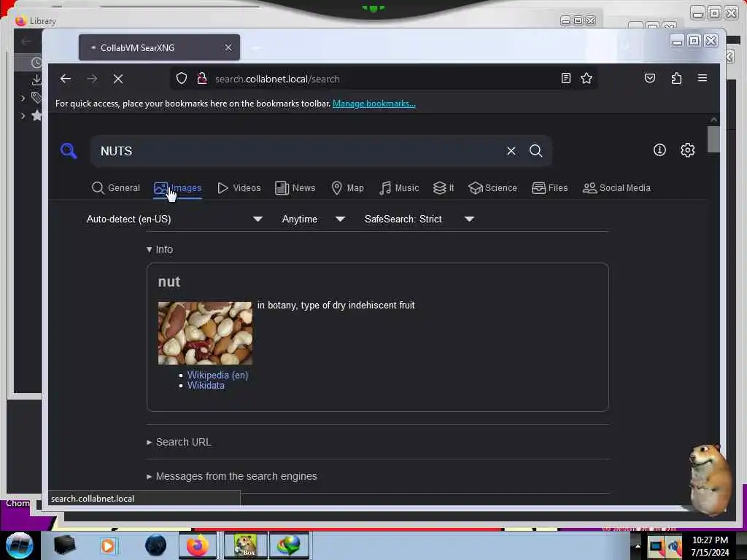
Task: Switch to the Map search category
Action: point(348,188)
